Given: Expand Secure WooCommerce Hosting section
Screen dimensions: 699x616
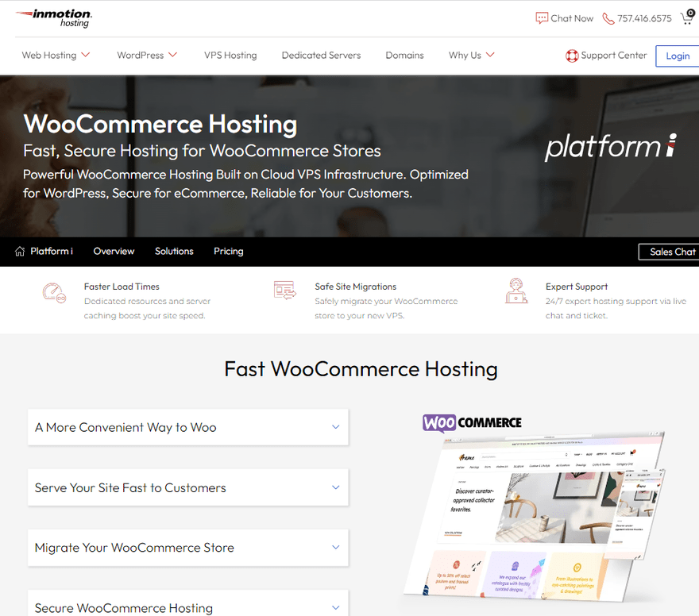Looking at the screenshot, I should pos(187,603).
